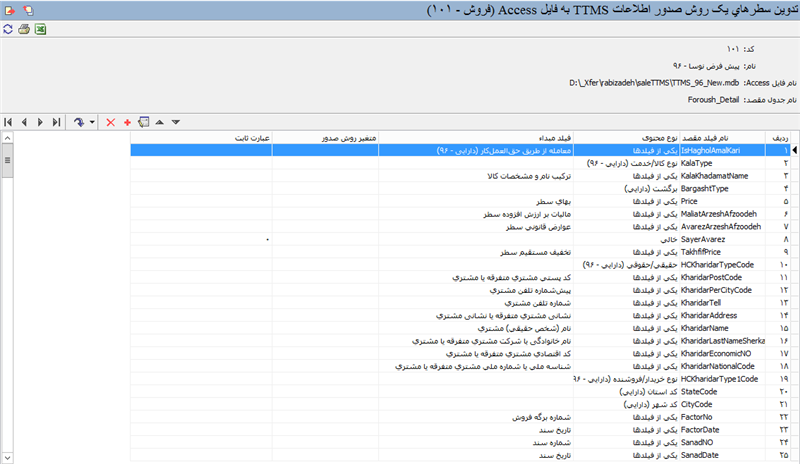The height and width of the screenshot is (464, 800).
Task: Jump to the last record
Action: coord(56,122)
